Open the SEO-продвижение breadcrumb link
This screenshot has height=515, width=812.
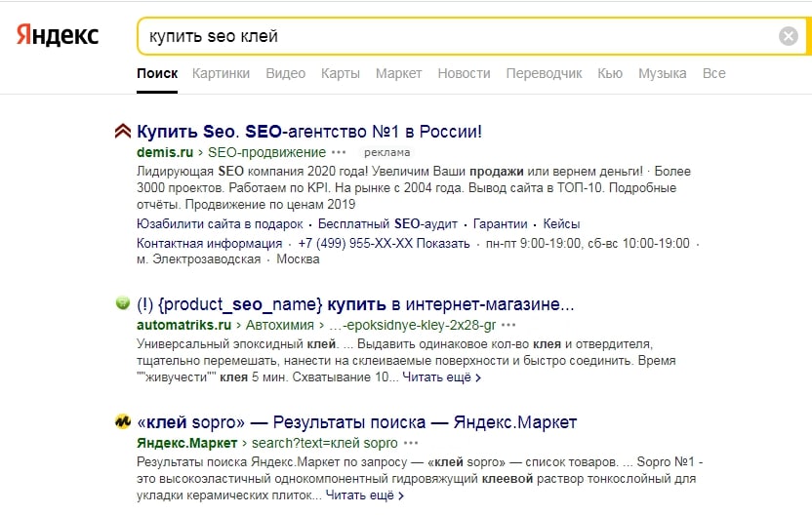tap(266, 153)
